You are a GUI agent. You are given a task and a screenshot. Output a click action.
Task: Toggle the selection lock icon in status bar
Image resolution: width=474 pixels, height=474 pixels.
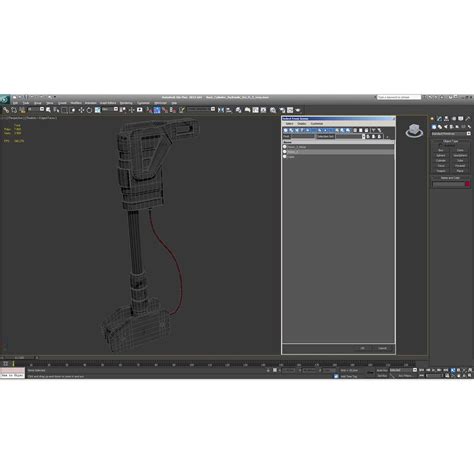point(268,370)
